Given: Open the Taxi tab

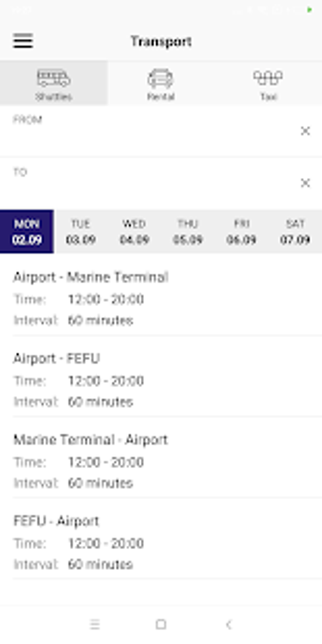Looking at the screenshot, I should (x=268, y=83).
